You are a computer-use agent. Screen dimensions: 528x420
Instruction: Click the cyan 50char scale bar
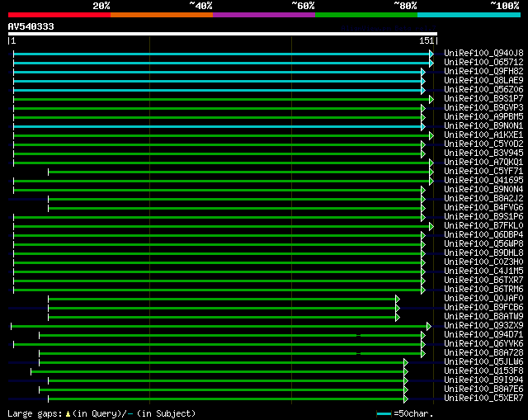[384, 414]
